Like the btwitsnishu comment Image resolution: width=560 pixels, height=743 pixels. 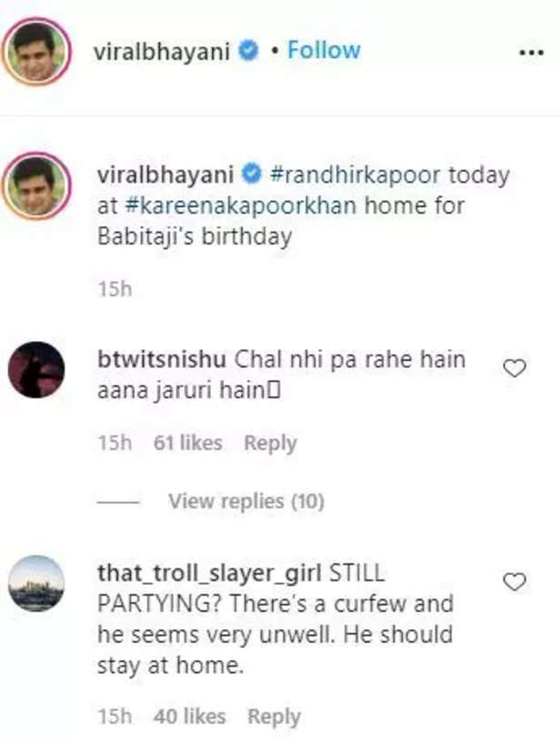[x=515, y=368]
